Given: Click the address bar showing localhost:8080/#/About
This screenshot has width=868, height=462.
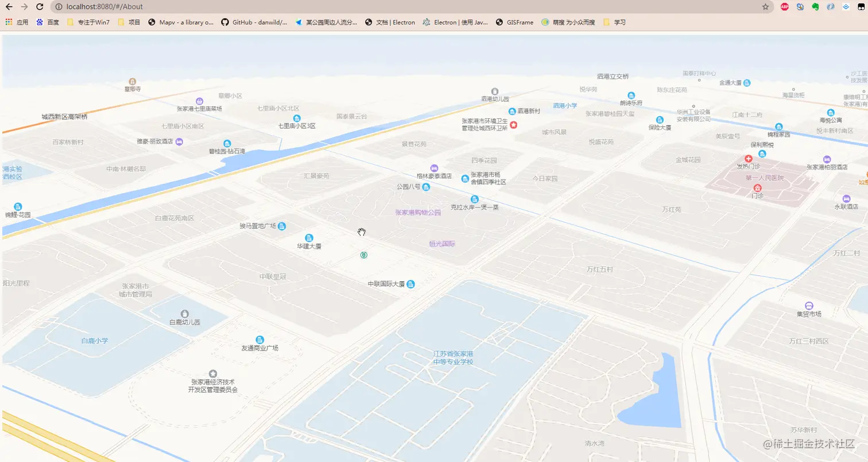Looking at the screenshot, I should tap(402, 7).
